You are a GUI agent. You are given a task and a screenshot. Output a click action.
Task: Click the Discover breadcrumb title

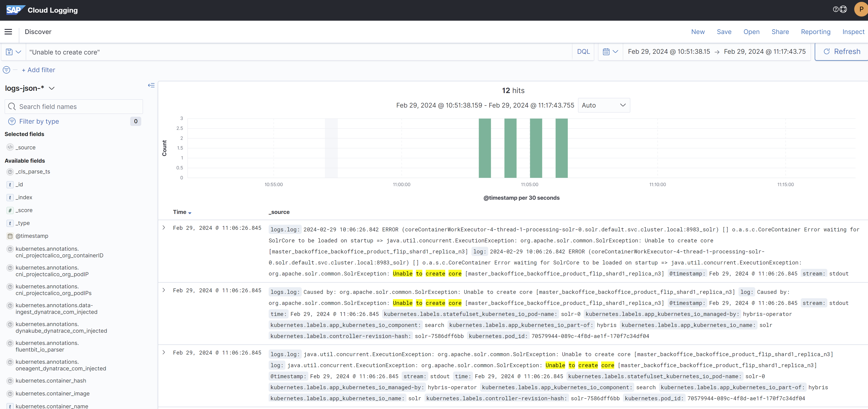[38, 32]
